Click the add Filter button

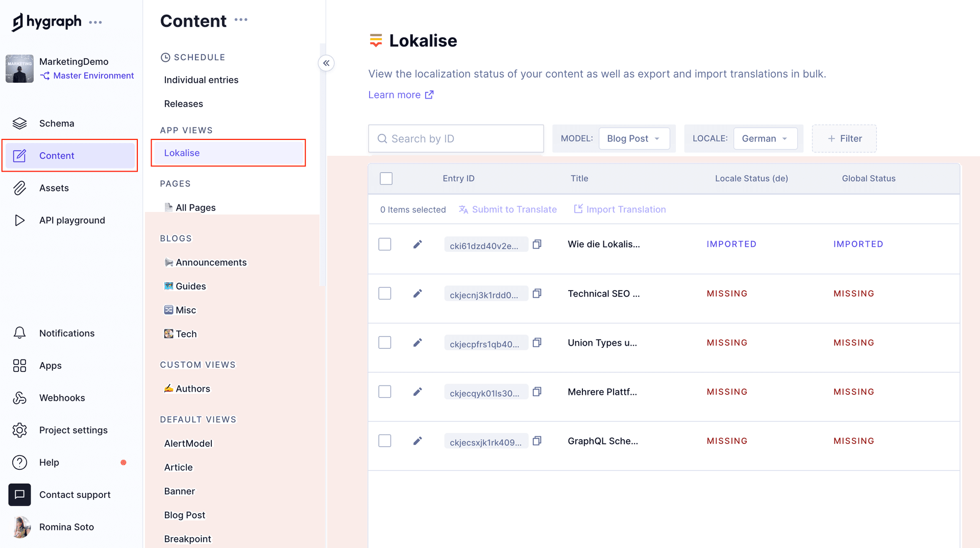click(x=844, y=138)
